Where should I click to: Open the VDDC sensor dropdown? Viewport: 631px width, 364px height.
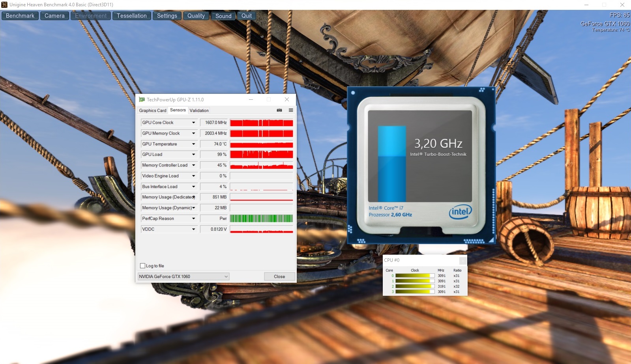[193, 229]
